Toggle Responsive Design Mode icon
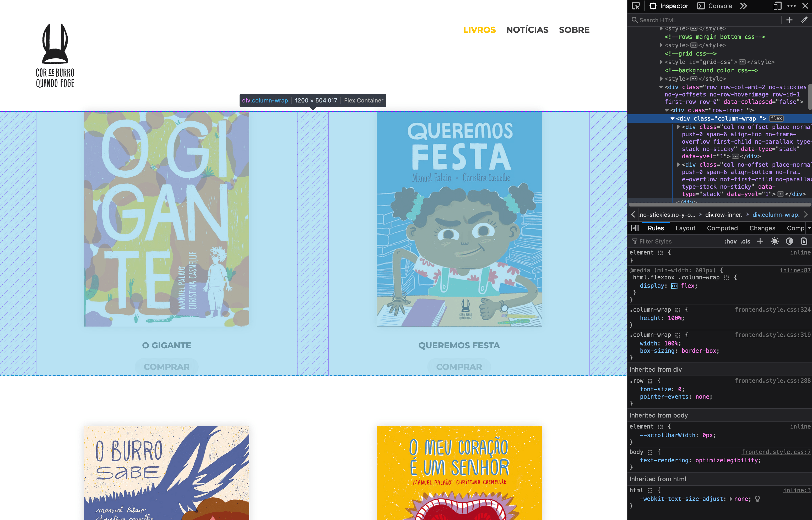812x520 pixels. pos(778,6)
